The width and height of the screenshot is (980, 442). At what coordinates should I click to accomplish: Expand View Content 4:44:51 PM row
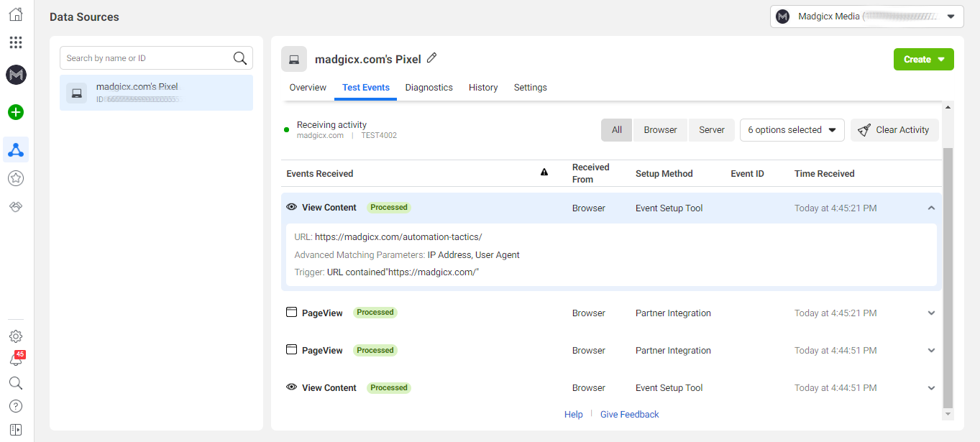[x=931, y=388]
